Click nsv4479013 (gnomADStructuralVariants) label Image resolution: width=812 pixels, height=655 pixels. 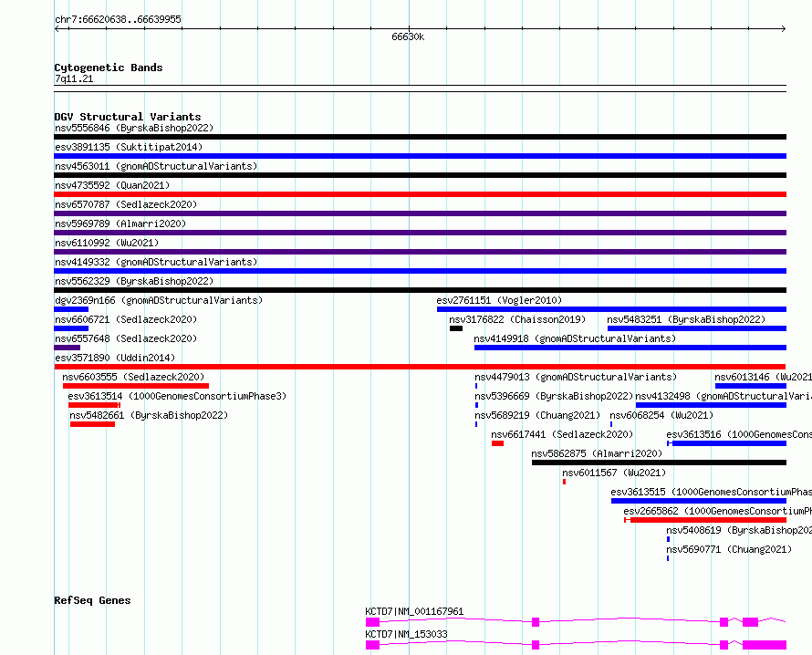576,377
